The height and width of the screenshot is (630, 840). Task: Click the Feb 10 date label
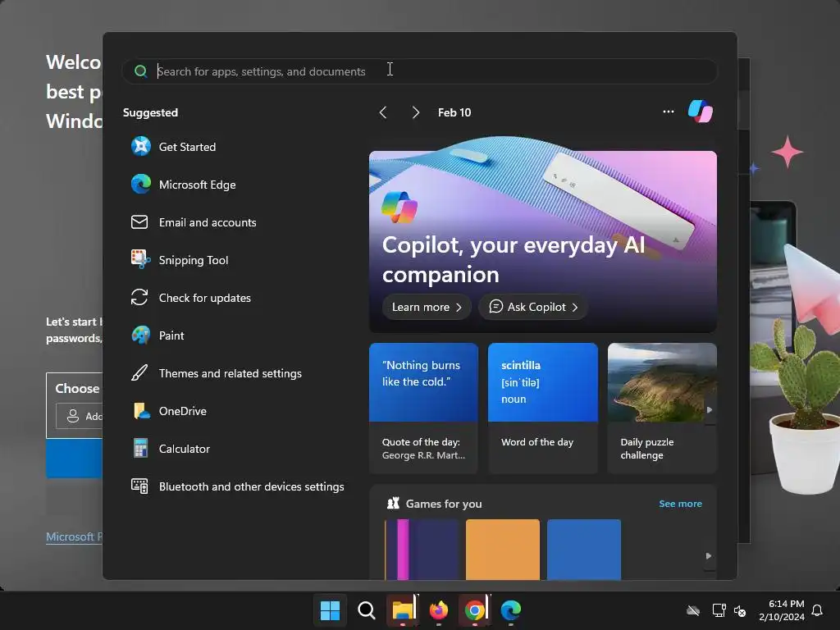pos(454,112)
